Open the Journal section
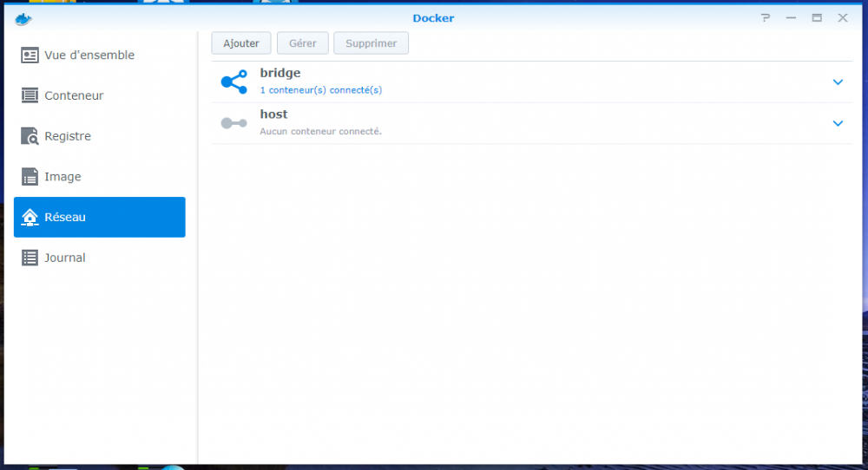Viewport: 868px width, 470px height. click(100, 258)
